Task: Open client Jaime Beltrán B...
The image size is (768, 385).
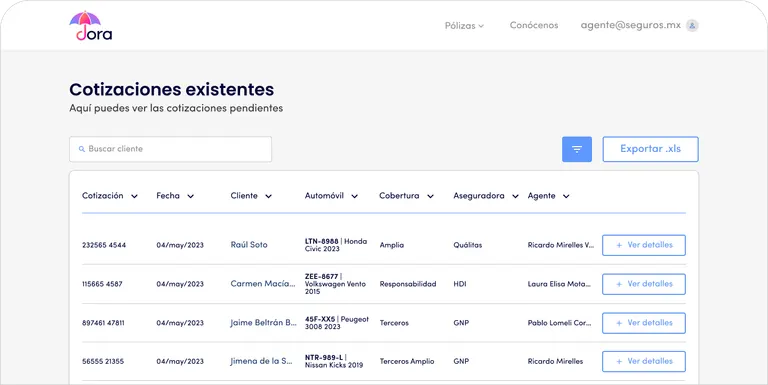Action: click(x=264, y=322)
